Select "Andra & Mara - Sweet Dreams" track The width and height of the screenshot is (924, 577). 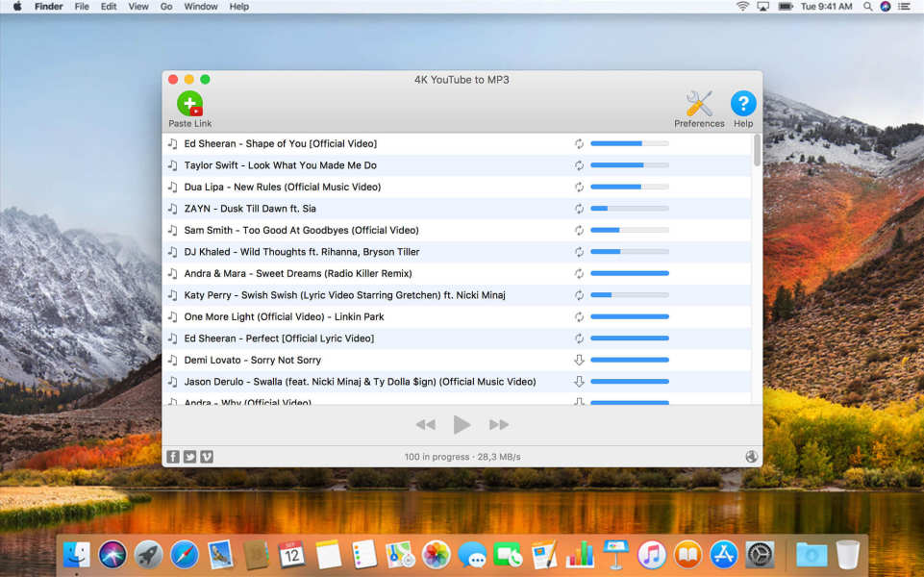click(x=298, y=273)
